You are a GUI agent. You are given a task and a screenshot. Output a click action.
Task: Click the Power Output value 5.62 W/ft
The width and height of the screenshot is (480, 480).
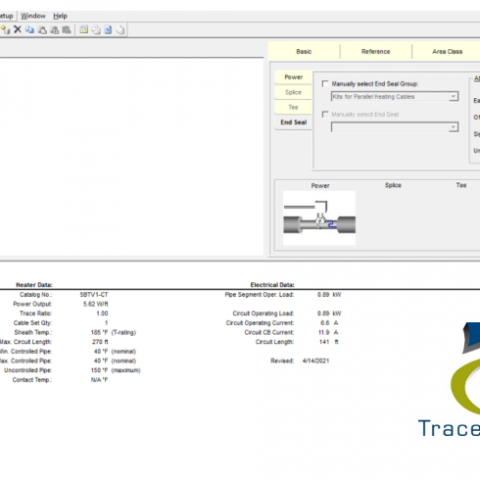pyautogui.click(x=96, y=304)
